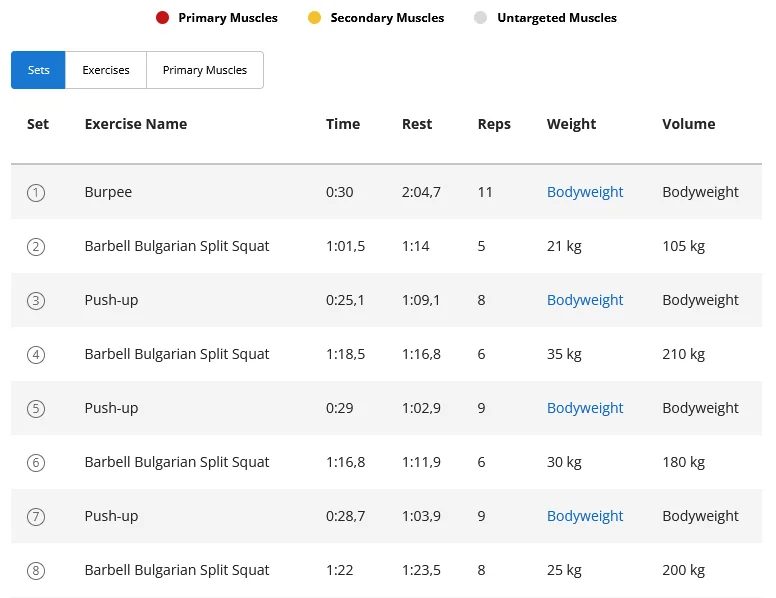Click the yellow Secondary Muscles legend dot
The width and height of the screenshot is (776, 598).
(315, 18)
